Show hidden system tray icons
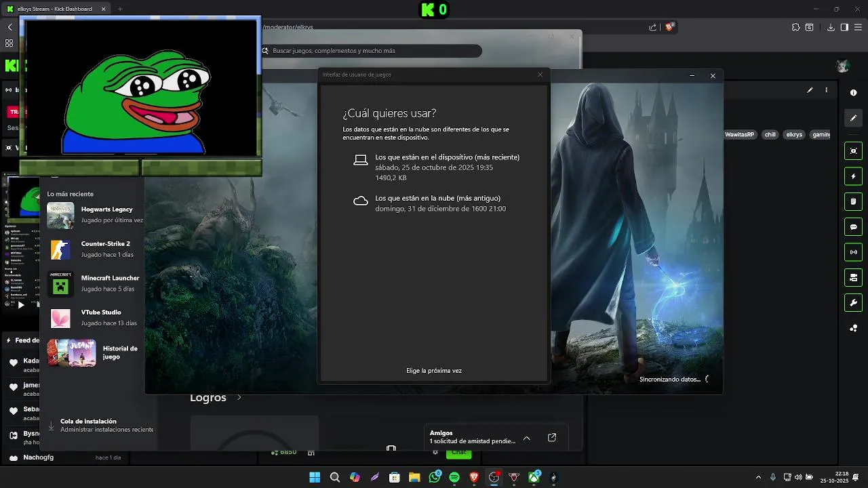868x488 pixels. click(x=758, y=477)
